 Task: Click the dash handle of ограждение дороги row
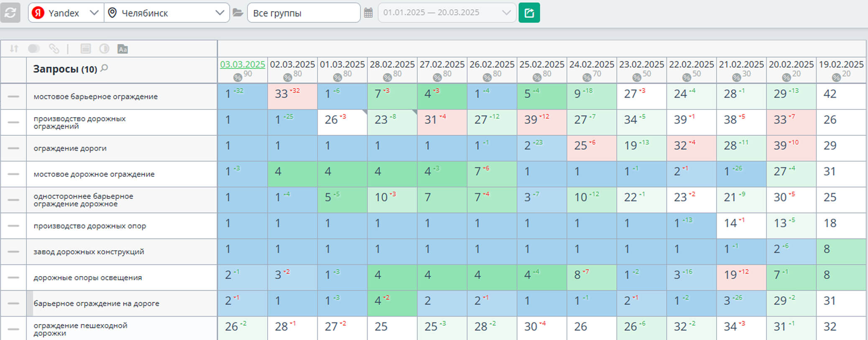[13, 148]
